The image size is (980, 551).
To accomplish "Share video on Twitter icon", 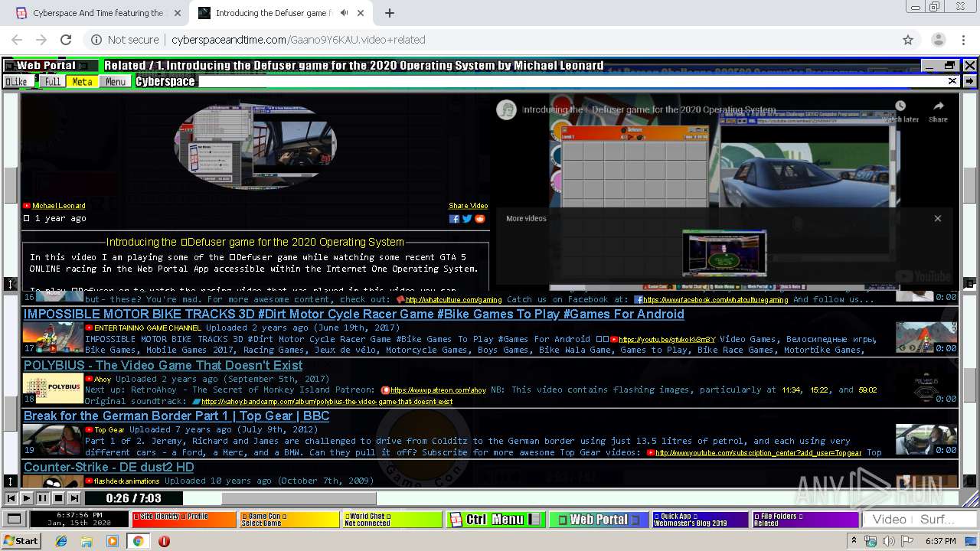I will tap(467, 219).
